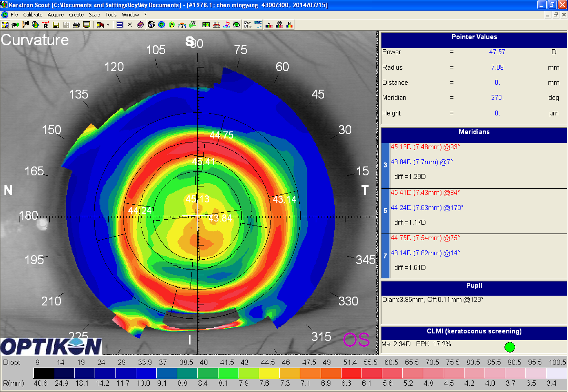Screen dimensions: 568x392
Task: Click the diff.=1.61D text
Action: tap(410, 268)
